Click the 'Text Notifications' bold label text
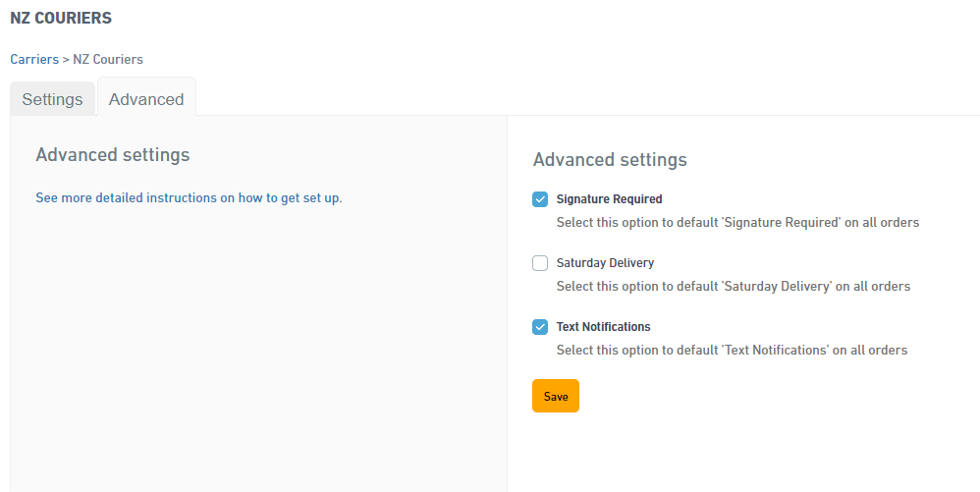980x492 pixels. (x=604, y=327)
